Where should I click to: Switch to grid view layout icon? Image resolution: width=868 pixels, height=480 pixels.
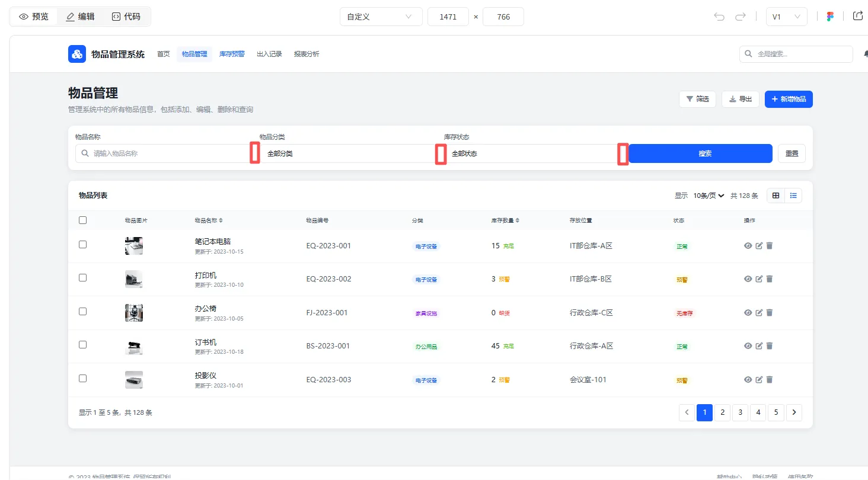pos(776,196)
